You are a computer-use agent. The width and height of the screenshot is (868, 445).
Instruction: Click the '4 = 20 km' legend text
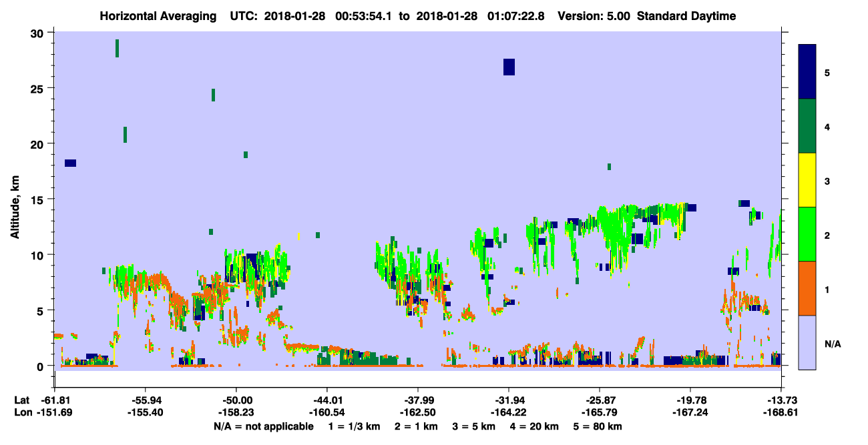coord(533,426)
